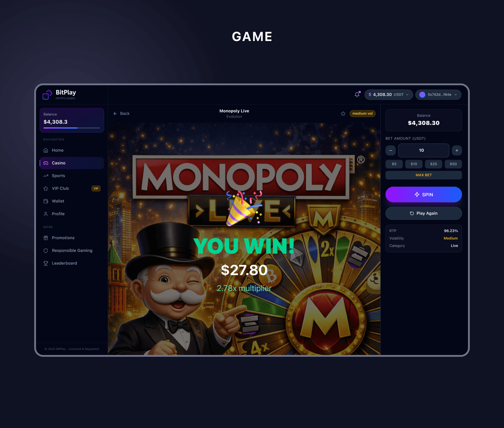Select the $50 quick bet chip
This screenshot has width=504, height=428.
(x=453, y=164)
